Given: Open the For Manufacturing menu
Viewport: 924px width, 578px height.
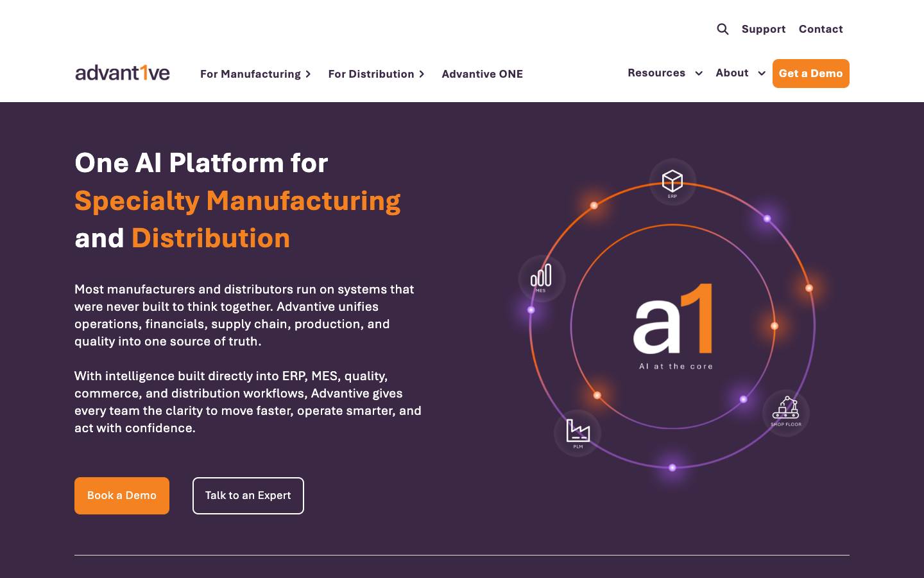Looking at the screenshot, I should coord(250,74).
